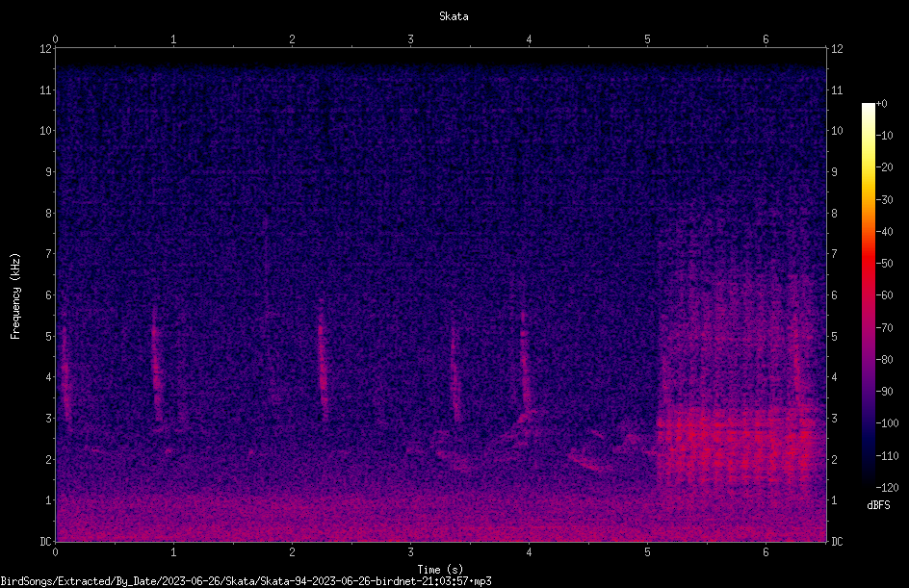
Task: Click the '-50' label on the color scale
Action: point(884,263)
